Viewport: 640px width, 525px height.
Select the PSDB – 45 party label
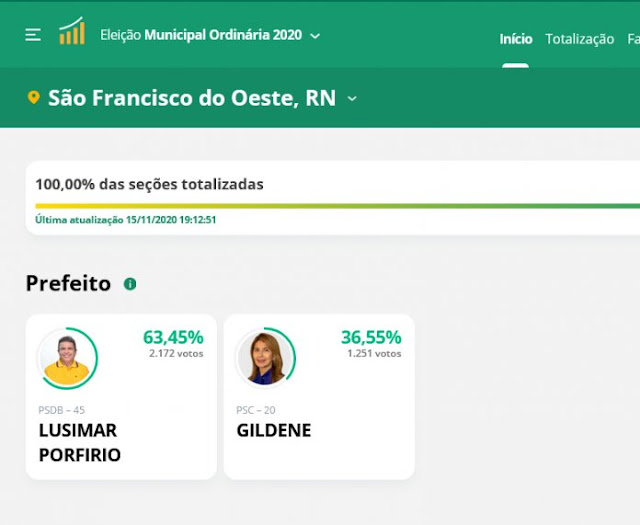click(62, 410)
